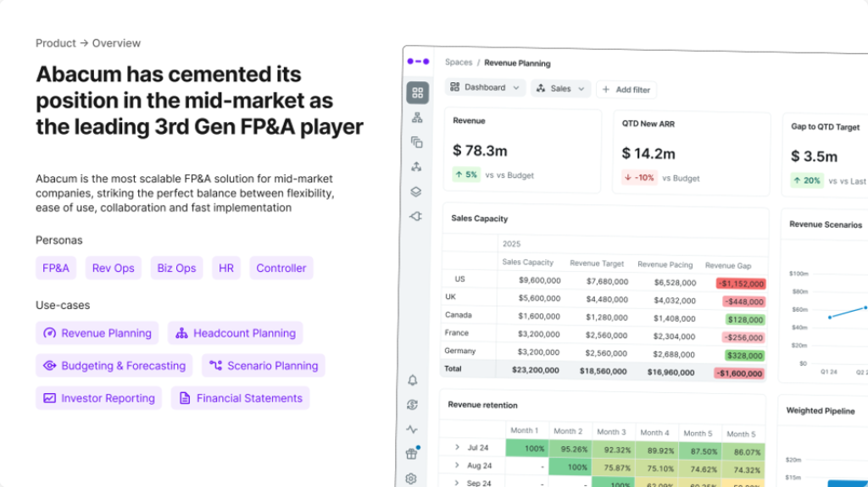Open the dashboard grid icon in the sidebar

pos(417,93)
